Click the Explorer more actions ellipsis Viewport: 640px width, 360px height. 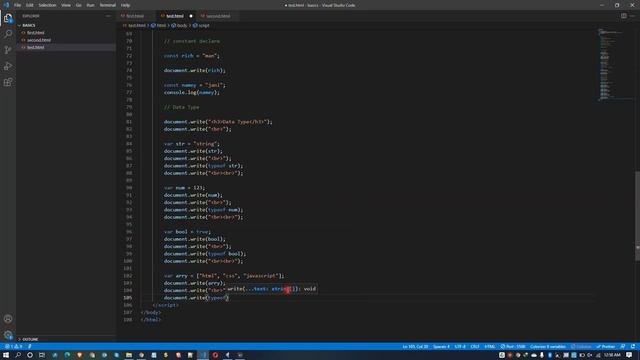point(108,16)
